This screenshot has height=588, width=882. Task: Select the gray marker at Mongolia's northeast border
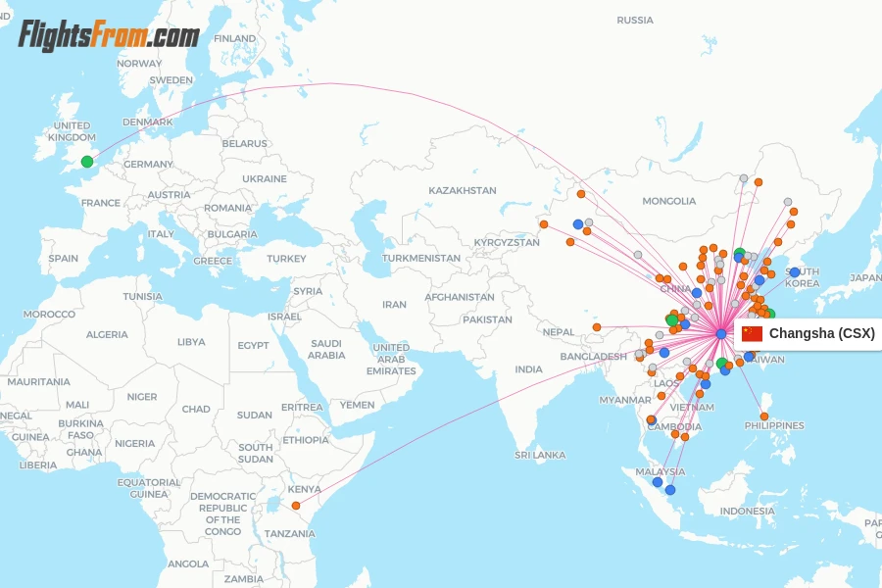[744, 178]
